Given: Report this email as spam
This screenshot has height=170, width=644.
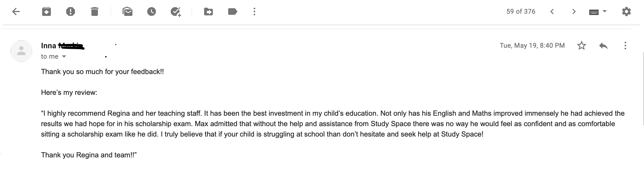Looking at the screenshot, I should pos(71,12).
